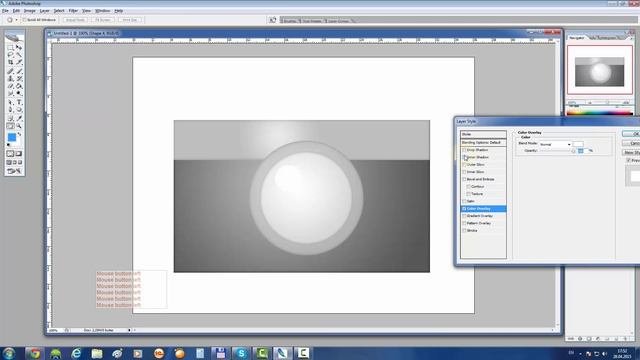Select the Move tool

pyautogui.click(x=19, y=47)
